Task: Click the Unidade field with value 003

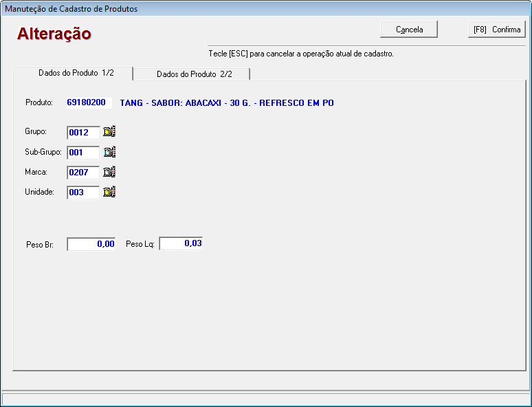Action: click(x=83, y=192)
